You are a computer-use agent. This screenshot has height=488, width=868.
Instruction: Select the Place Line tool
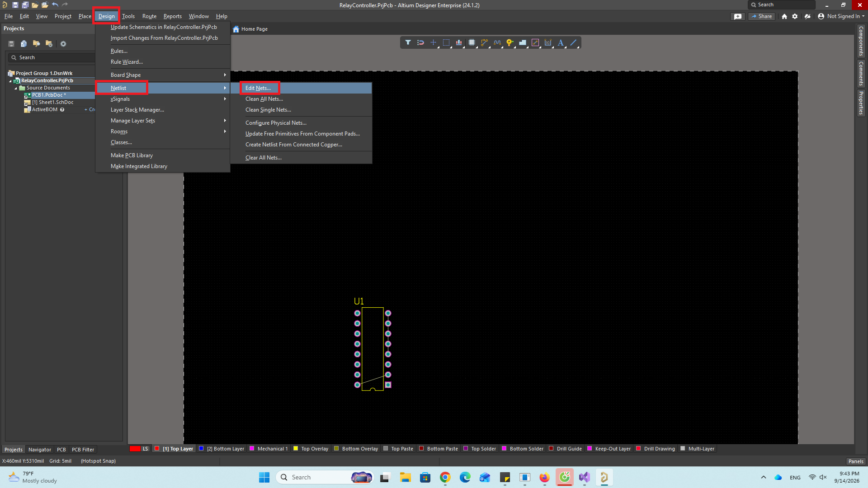[x=573, y=42]
